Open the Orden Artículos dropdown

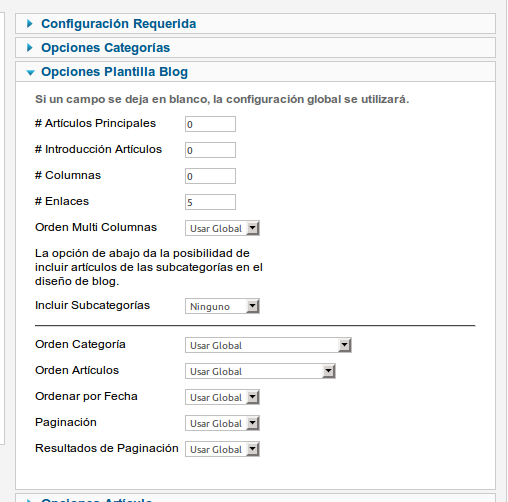tap(260, 371)
